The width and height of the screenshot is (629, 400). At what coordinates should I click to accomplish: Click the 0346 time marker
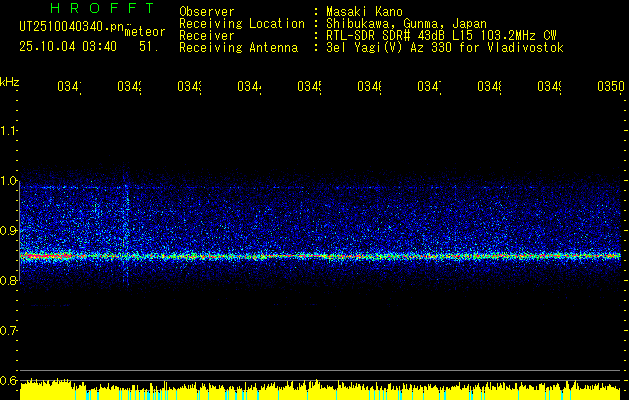pos(369,86)
